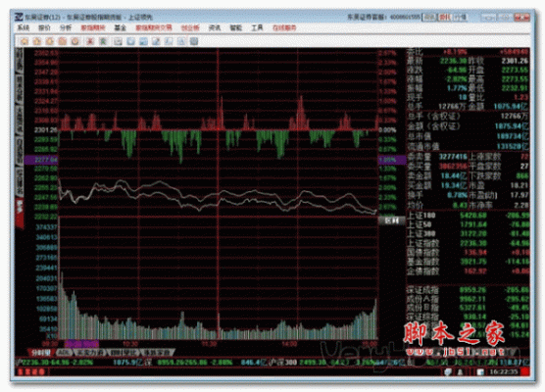Open the red 股指期货交易 menu

point(154,27)
